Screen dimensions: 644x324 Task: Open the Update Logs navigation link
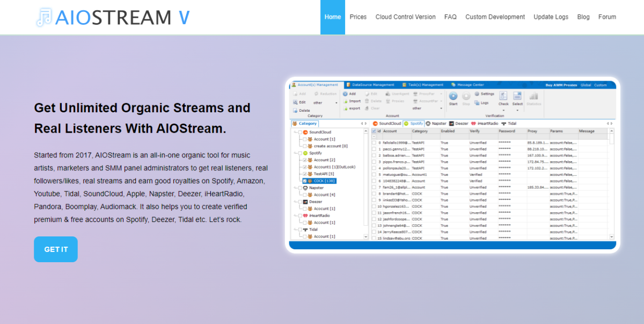pyautogui.click(x=551, y=17)
